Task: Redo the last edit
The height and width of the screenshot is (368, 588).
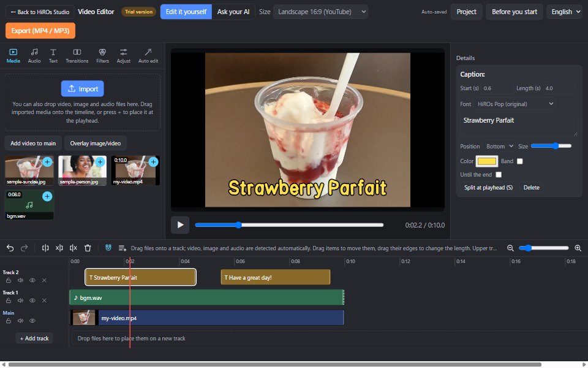Action: (24, 248)
